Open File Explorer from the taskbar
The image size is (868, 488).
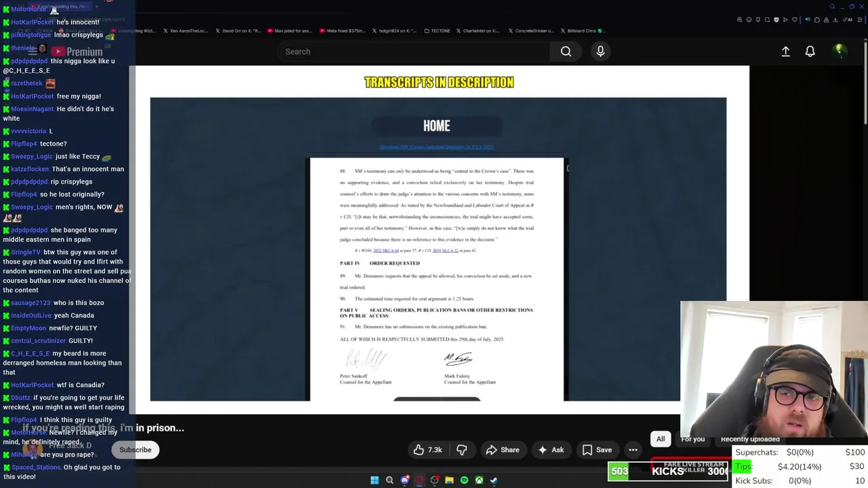click(449, 481)
